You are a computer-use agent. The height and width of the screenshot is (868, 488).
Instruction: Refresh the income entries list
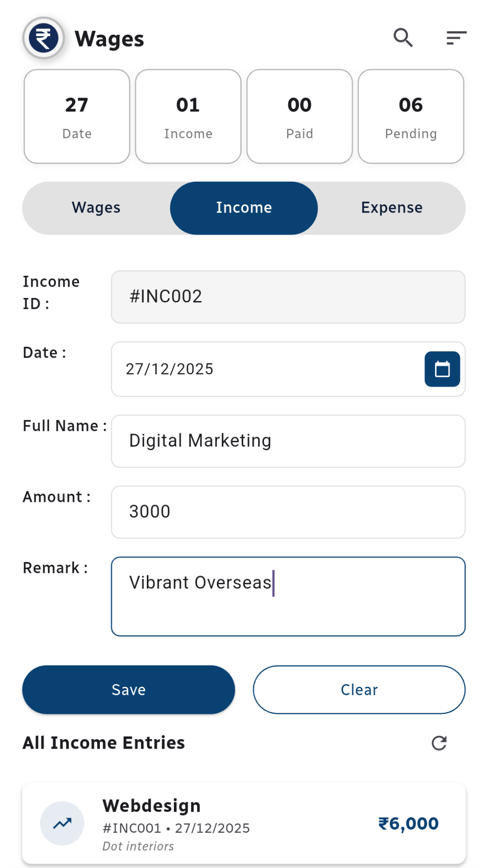[439, 743]
